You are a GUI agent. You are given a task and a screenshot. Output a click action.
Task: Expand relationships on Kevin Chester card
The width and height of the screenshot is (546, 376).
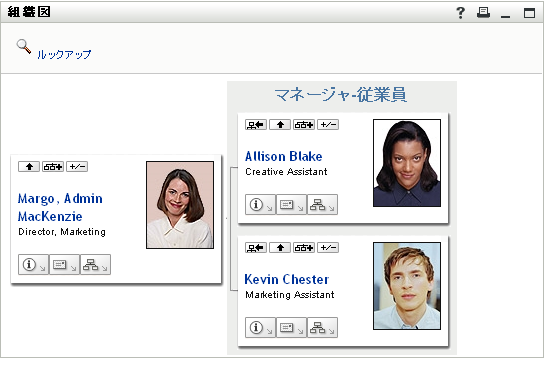coord(304,248)
